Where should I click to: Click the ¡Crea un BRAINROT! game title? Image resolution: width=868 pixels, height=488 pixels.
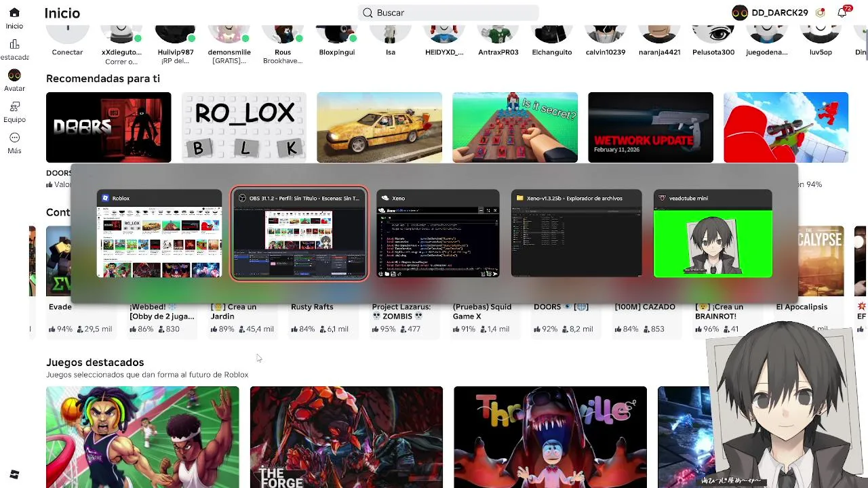pyautogui.click(x=719, y=312)
